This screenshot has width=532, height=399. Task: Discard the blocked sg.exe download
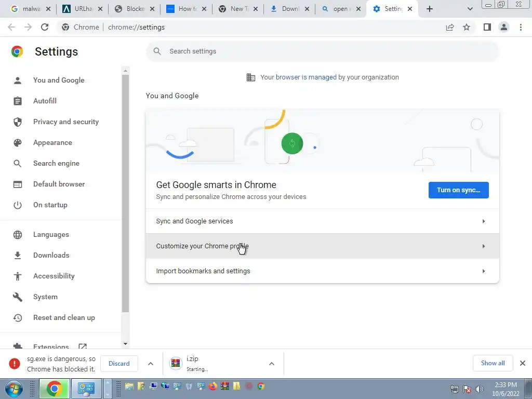pos(119,363)
